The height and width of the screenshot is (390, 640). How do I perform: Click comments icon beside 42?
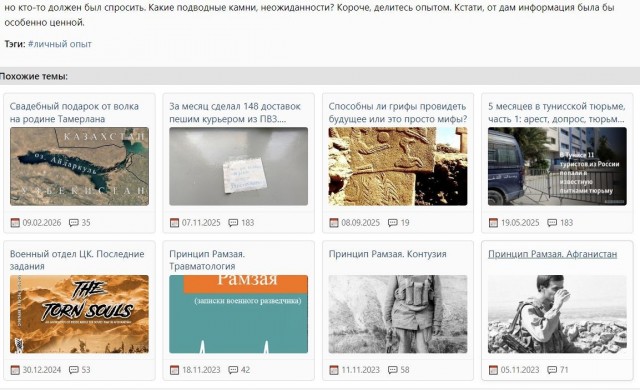[233, 370]
